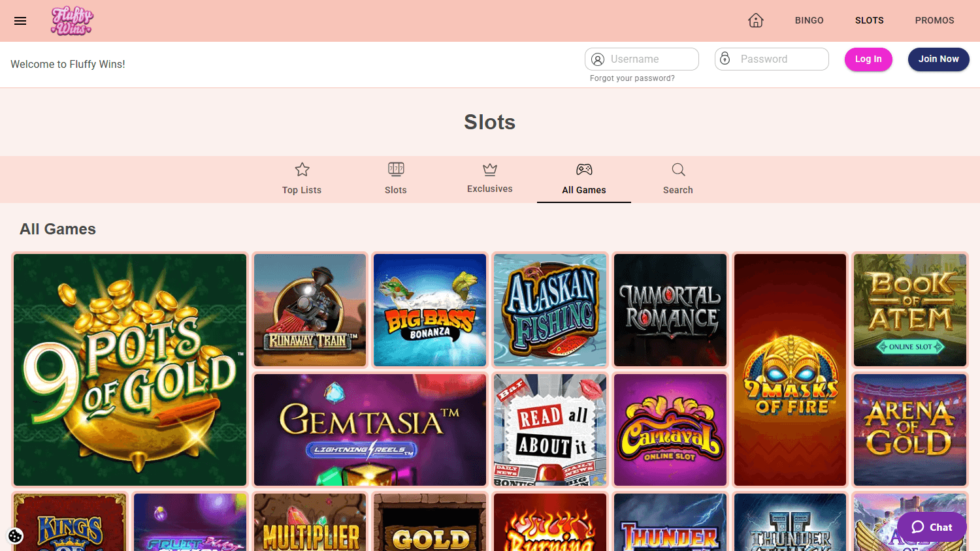
Task: Open the hamburger menu
Action: pos(20,21)
